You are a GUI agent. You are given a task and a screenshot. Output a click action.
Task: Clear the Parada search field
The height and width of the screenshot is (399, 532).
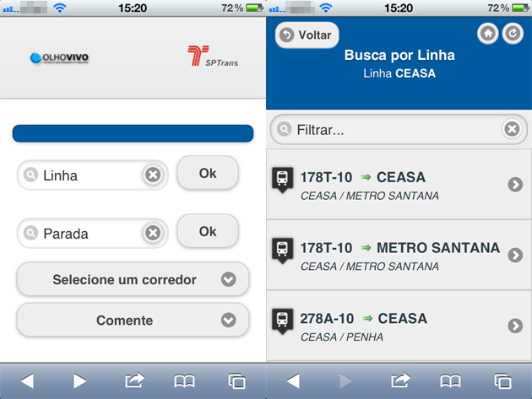153,233
